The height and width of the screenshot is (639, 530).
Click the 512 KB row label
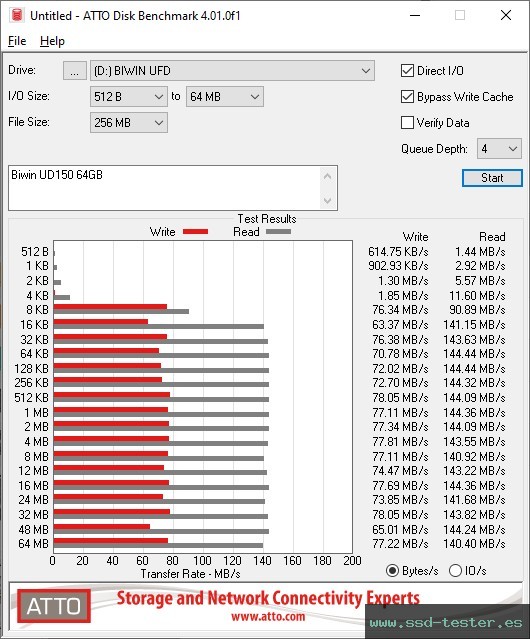[31, 397]
